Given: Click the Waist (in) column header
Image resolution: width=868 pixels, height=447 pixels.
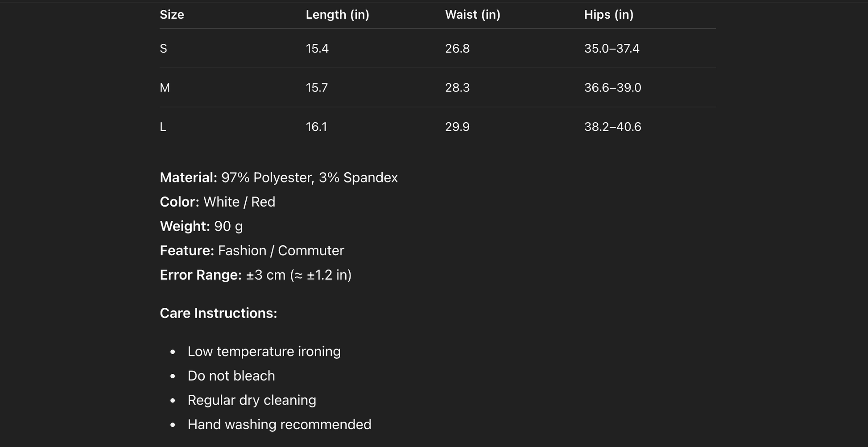Looking at the screenshot, I should pyautogui.click(x=472, y=15).
